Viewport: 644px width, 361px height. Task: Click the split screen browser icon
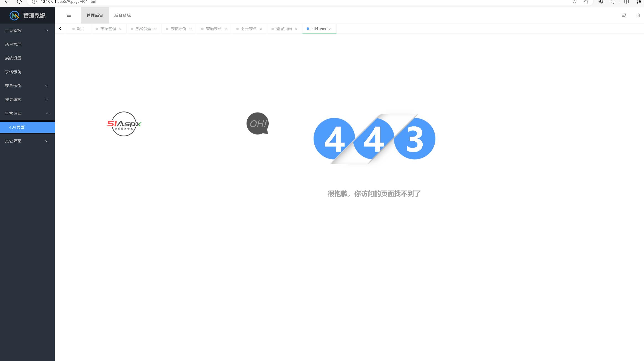tap(626, 2)
